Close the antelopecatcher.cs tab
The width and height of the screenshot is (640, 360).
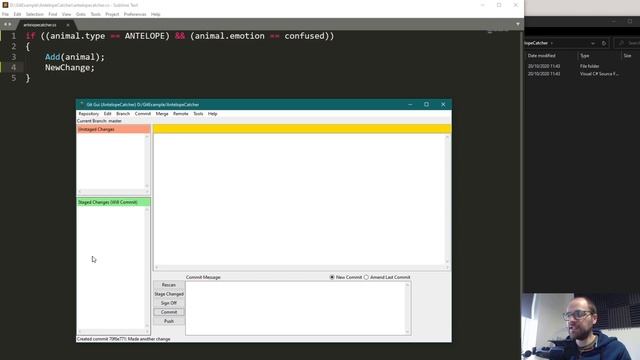[68, 25]
